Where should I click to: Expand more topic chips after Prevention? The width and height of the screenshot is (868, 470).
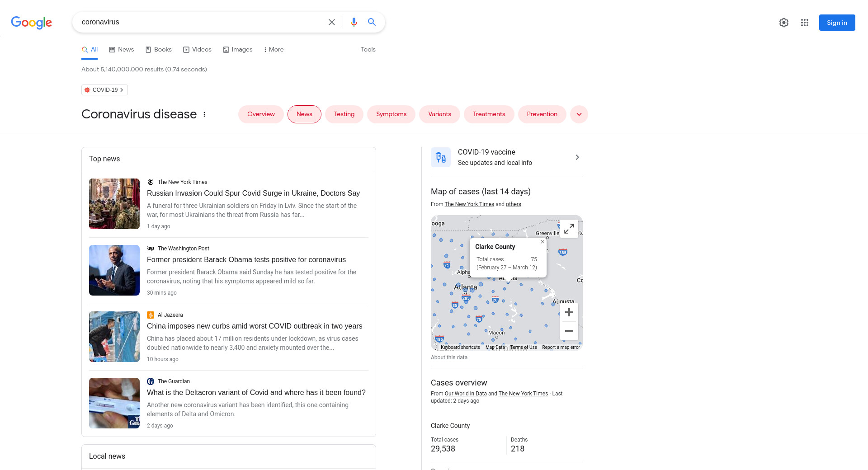coord(579,114)
